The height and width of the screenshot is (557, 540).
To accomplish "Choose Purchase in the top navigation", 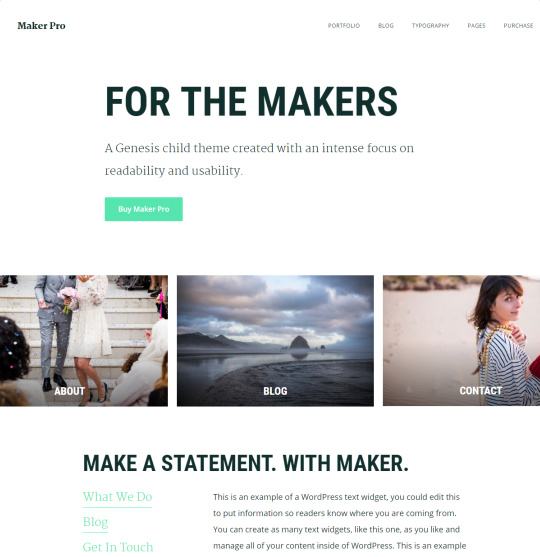I will point(518,26).
